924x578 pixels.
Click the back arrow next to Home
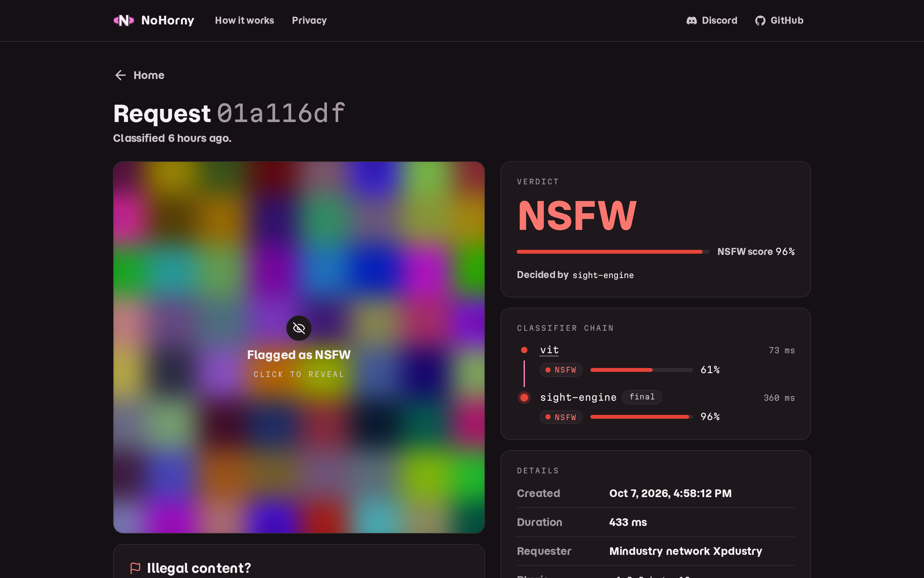(x=120, y=75)
